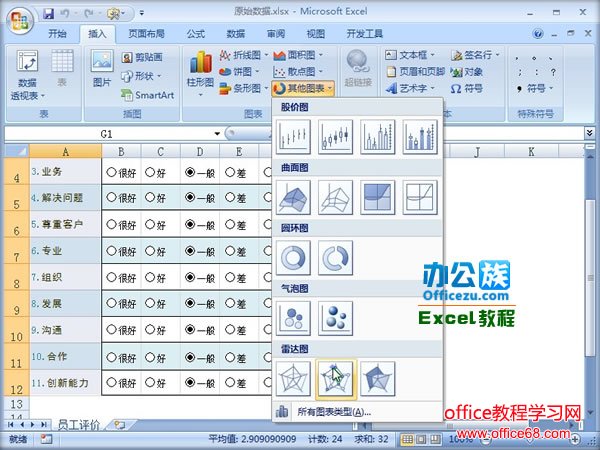Switch to normal view in status bar
This screenshot has height=450, width=600.
407,439
